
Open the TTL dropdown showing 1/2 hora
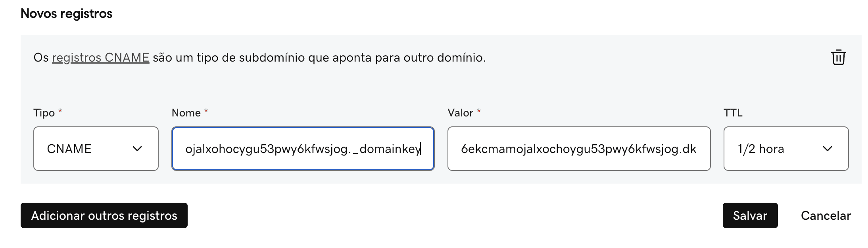[x=785, y=149]
